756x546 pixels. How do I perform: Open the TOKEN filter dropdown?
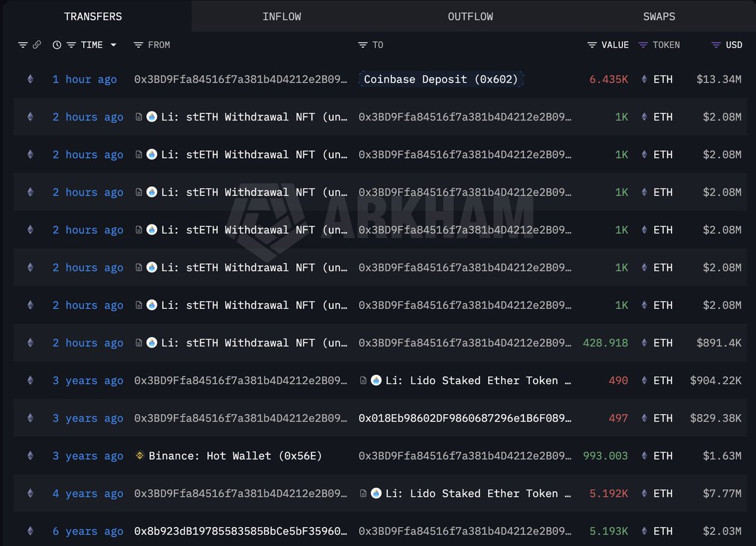click(643, 45)
